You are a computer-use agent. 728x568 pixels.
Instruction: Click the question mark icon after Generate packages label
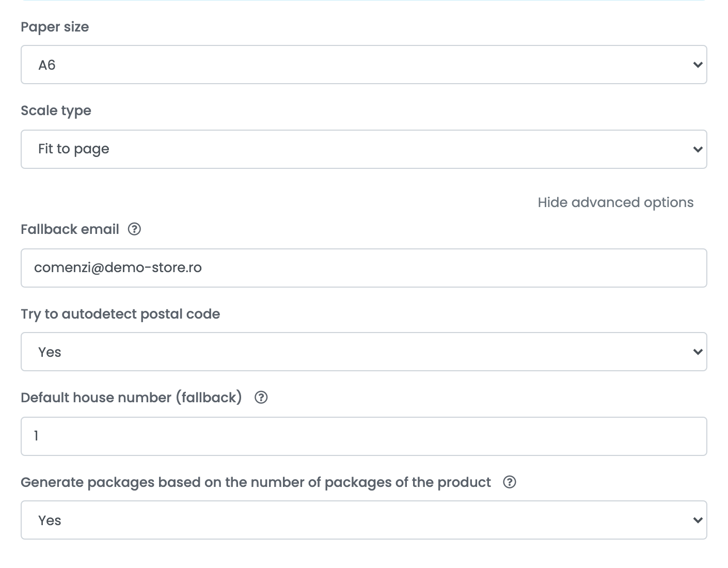510,482
